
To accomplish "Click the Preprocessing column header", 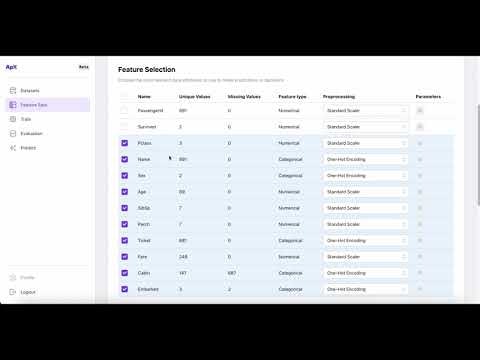I will [339, 97].
